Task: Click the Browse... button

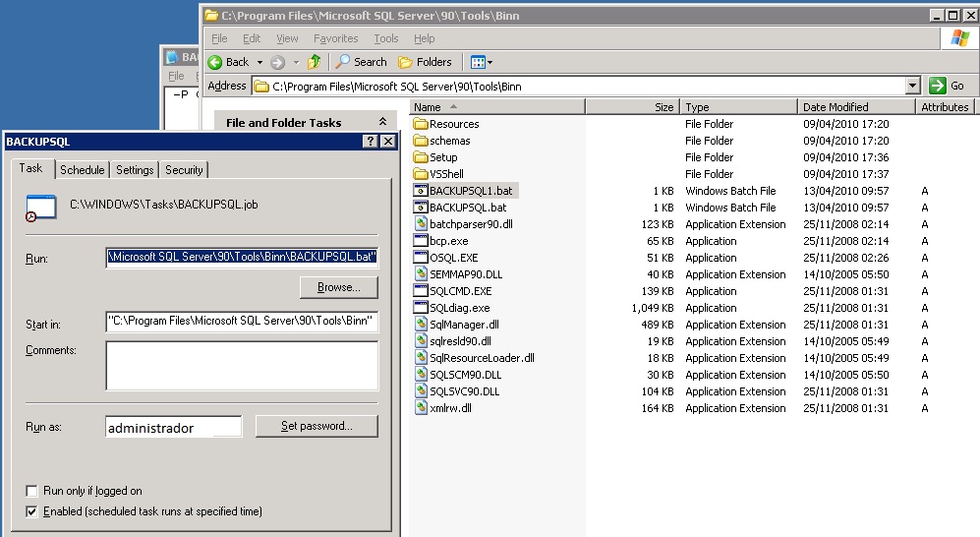Action: 339,287
